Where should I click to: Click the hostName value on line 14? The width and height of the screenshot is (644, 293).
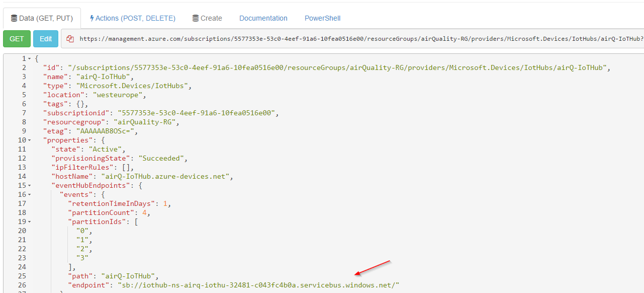[165, 176]
